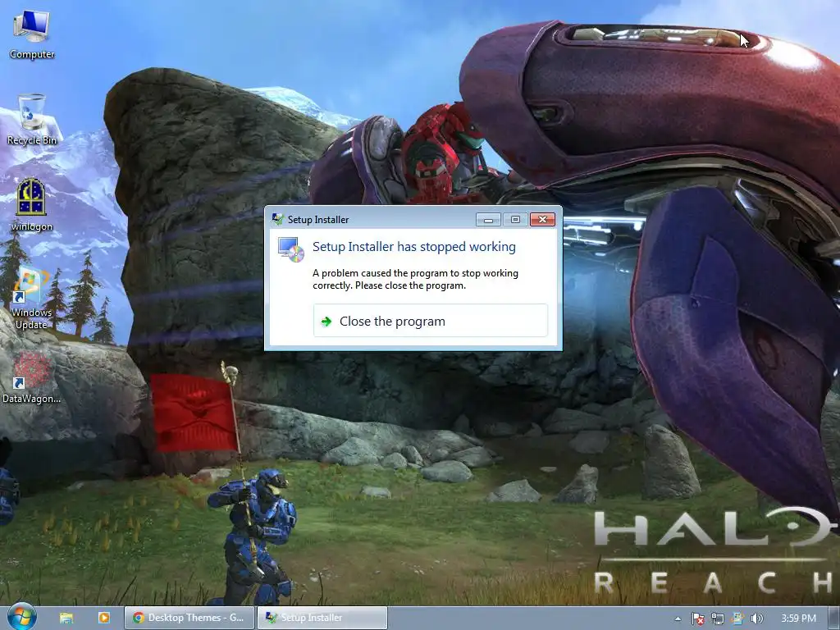Viewport: 840px width, 630px height.
Task: Open Windows Explorer from taskbar
Action: (66, 618)
